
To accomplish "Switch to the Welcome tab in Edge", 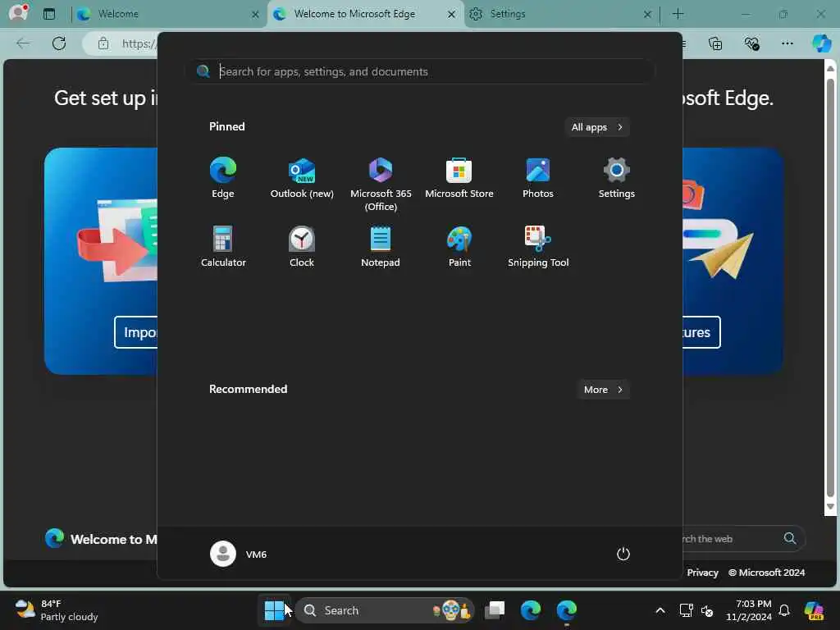I will click(x=166, y=14).
